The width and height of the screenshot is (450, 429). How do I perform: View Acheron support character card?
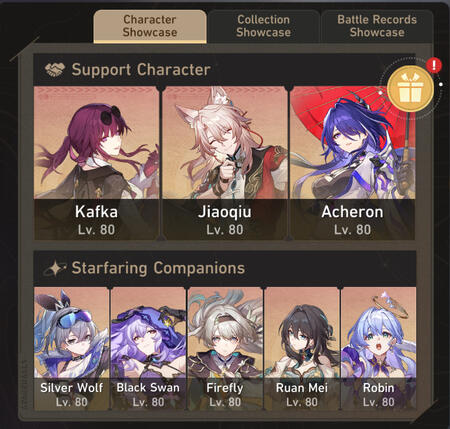tap(352, 163)
